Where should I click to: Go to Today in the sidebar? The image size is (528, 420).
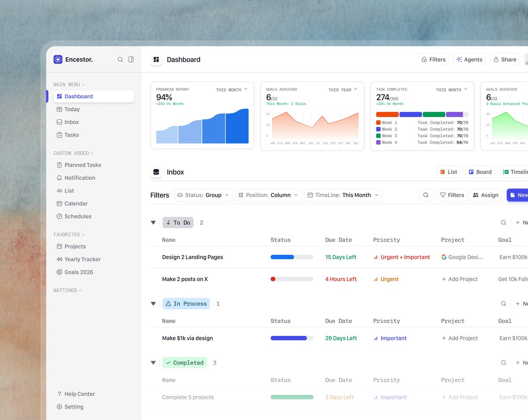click(x=68, y=109)
